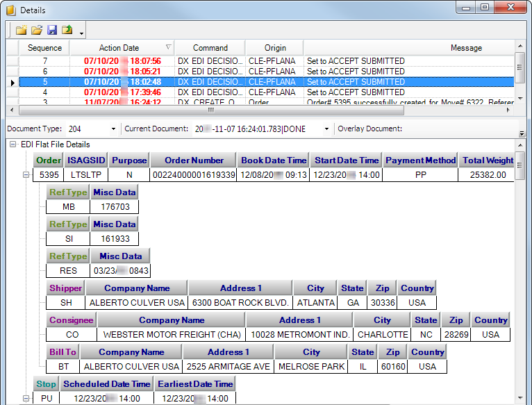
Task: Click the new folder toolbar icon
Action: click(x=21, y=30)
